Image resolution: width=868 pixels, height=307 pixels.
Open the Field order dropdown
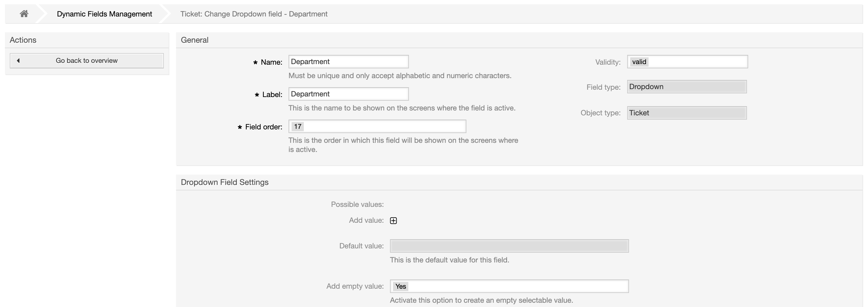pos(377,127)
